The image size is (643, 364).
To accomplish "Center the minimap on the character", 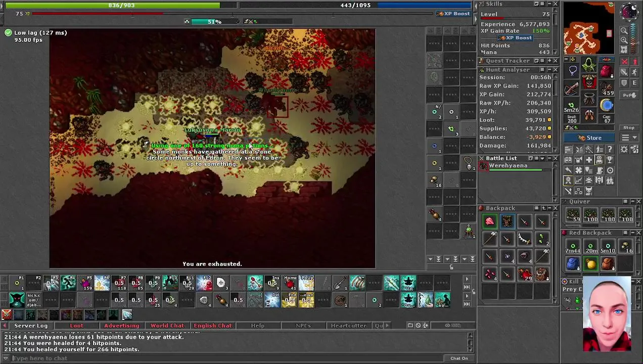I will [x=624, y=50].
